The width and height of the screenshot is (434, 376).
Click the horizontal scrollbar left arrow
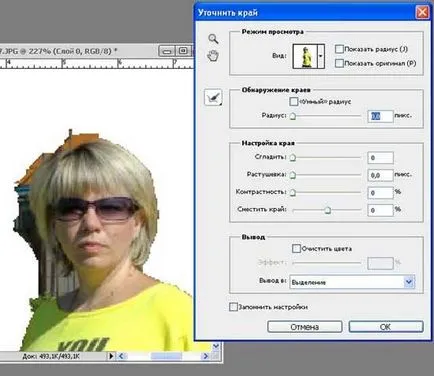tap(121, 356)
